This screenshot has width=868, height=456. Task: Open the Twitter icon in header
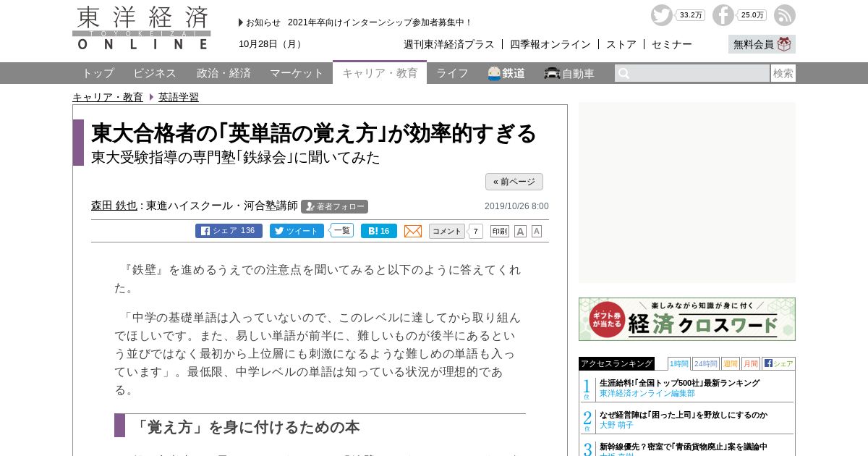[x=661, y=15]
